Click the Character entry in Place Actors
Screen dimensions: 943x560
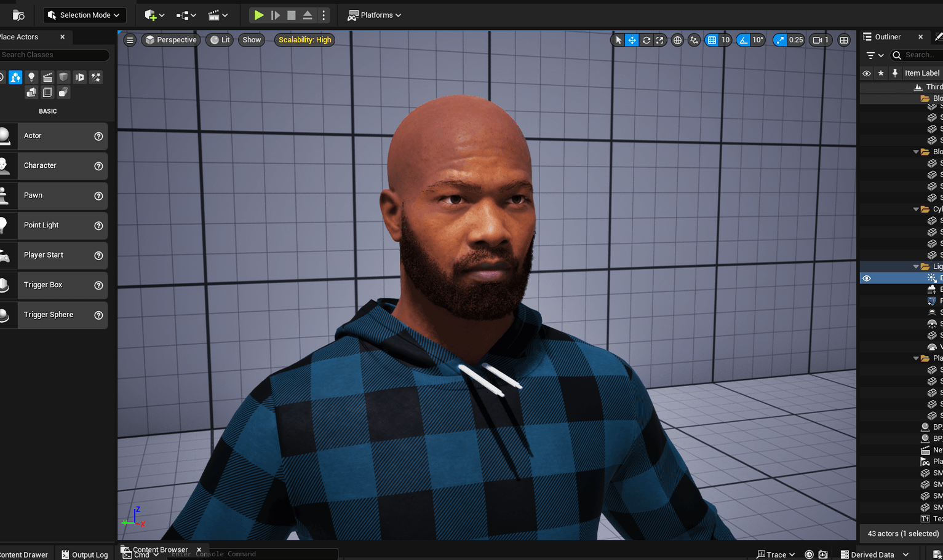click(54, 165)
